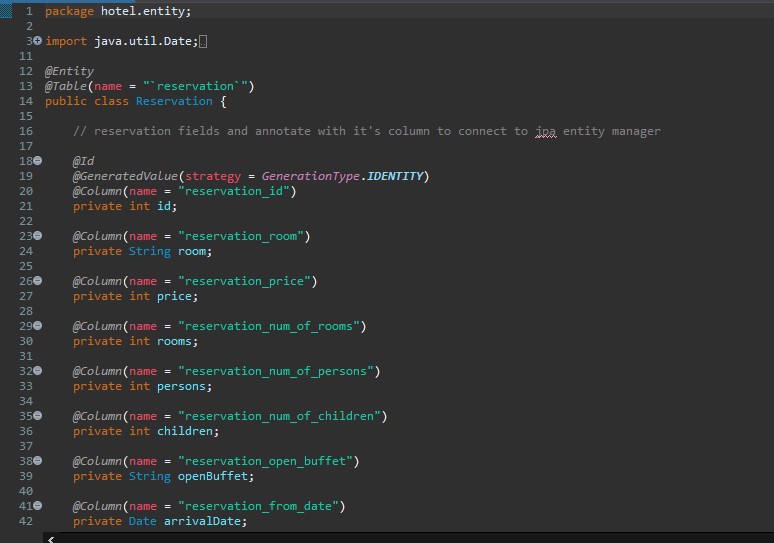The height and width of the screenshot is (543, 774).
Task: Collapse the fold marker at line 38
Action: 38,460
